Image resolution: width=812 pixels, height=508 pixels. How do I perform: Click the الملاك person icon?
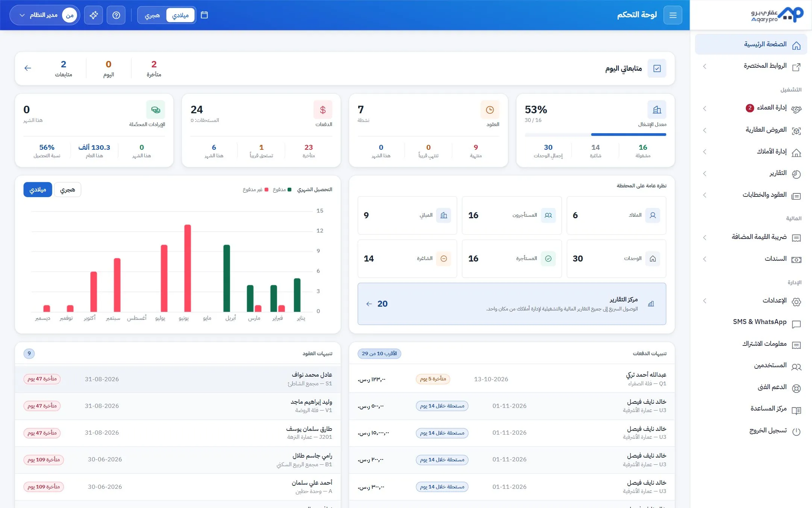tap(653, 215)
